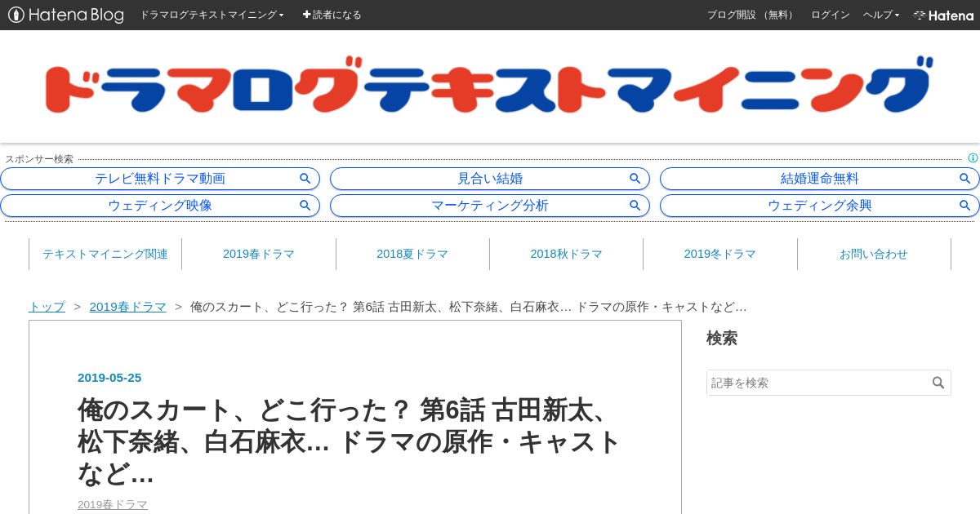The image size is (980, 514).
Task: Search sponsor term 結婚運命無料
Action: pos(820,179)
